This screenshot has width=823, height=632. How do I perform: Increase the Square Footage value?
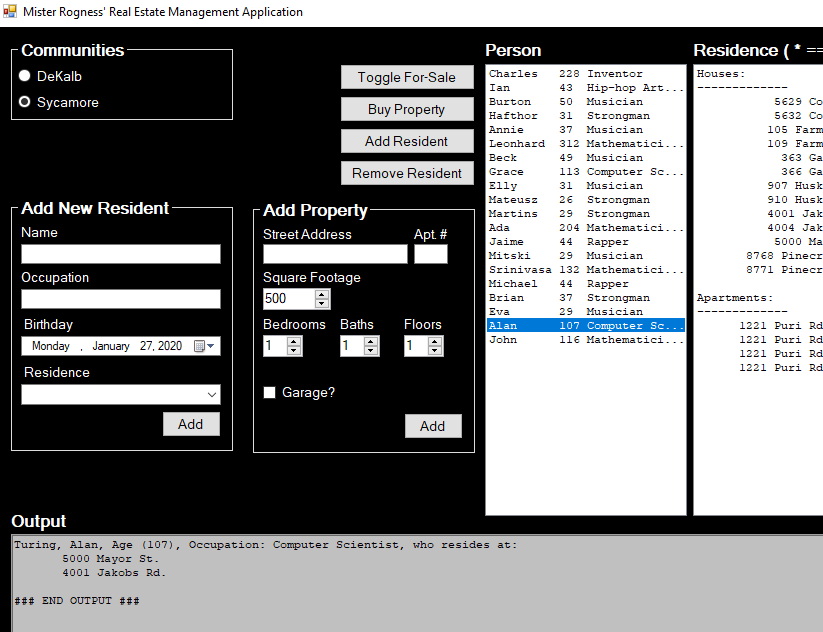pyautogui.click(x=321, y=294)
